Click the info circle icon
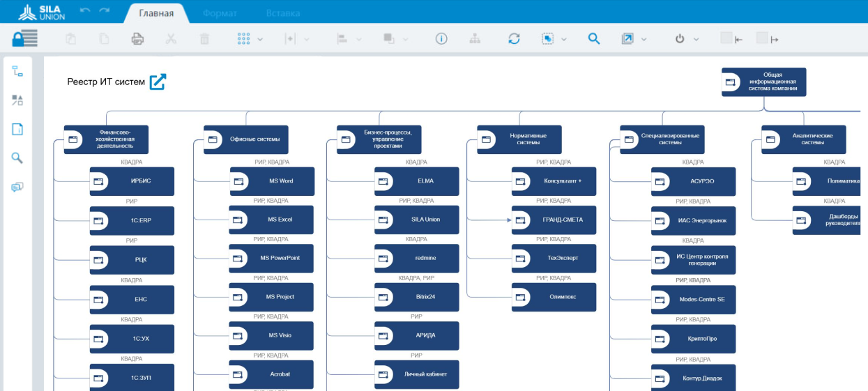 click(441, 39)
